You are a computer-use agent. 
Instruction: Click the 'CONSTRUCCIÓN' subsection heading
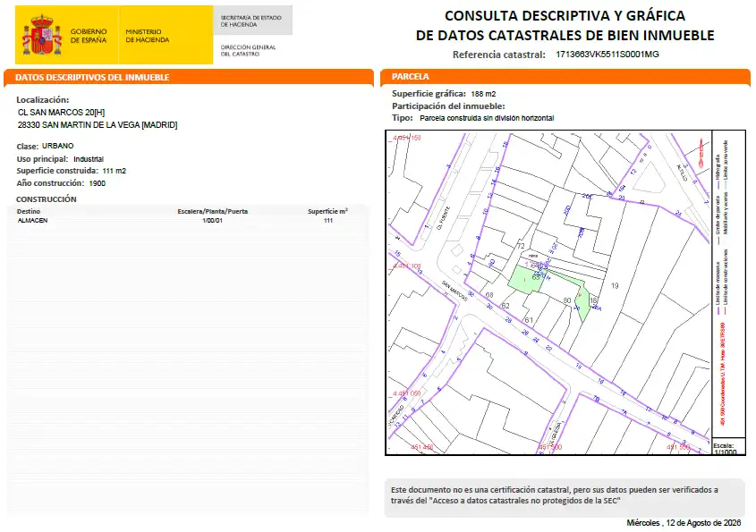(47, 199)
